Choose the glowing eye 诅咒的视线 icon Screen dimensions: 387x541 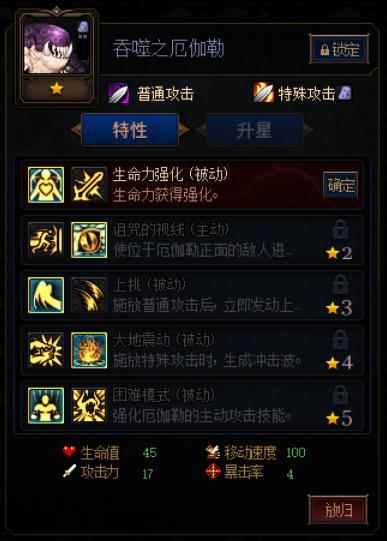89,240
